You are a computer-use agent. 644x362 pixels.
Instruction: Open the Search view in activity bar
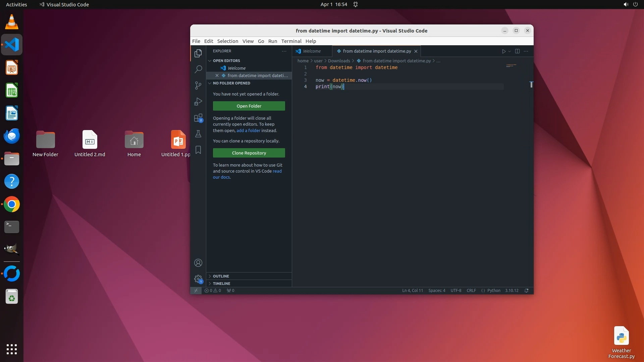click(x=198, y=69)
